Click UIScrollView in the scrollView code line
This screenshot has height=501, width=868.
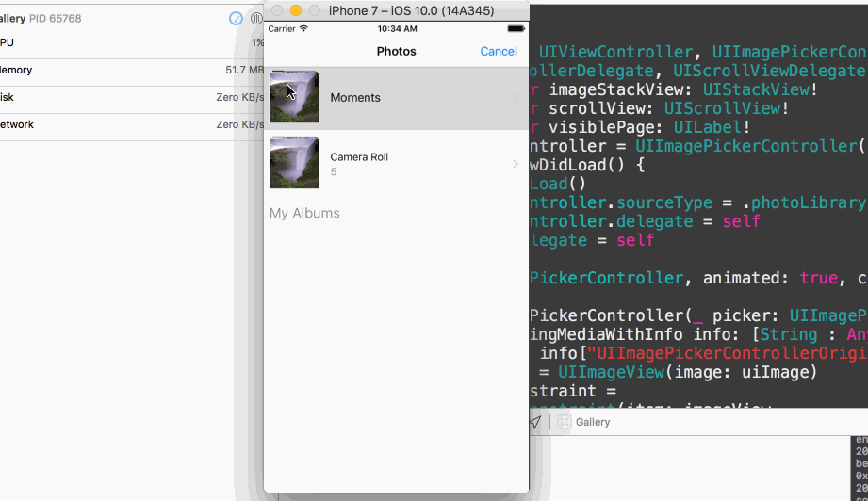pyautogui.click(x=722, y=108)
